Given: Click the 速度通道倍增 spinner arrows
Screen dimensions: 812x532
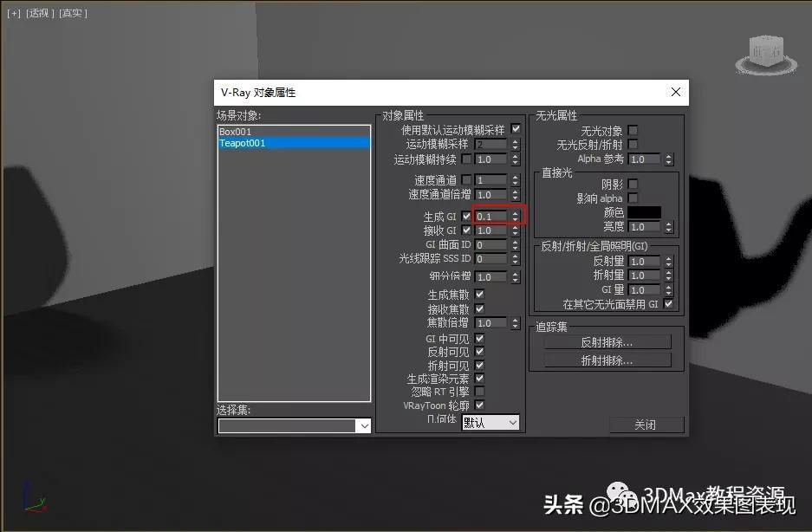Looking at the screenshot, I should [x=515, y=195].
